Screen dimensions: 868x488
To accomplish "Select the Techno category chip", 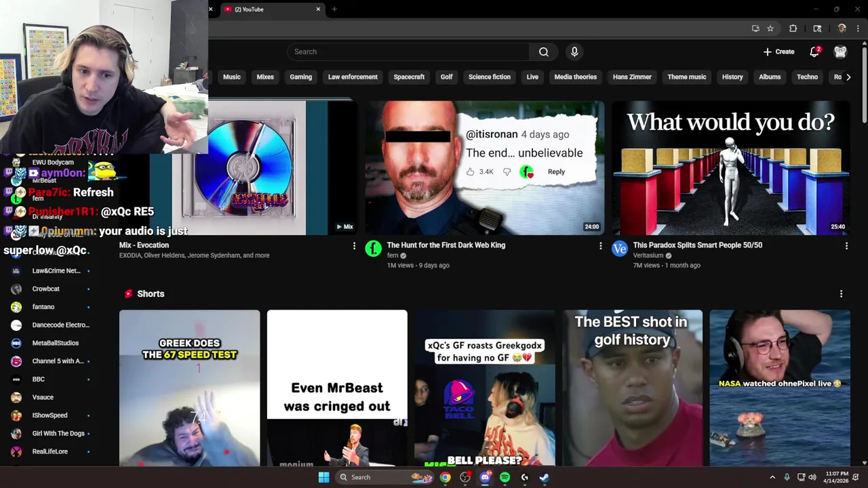I will pos(807,77).
